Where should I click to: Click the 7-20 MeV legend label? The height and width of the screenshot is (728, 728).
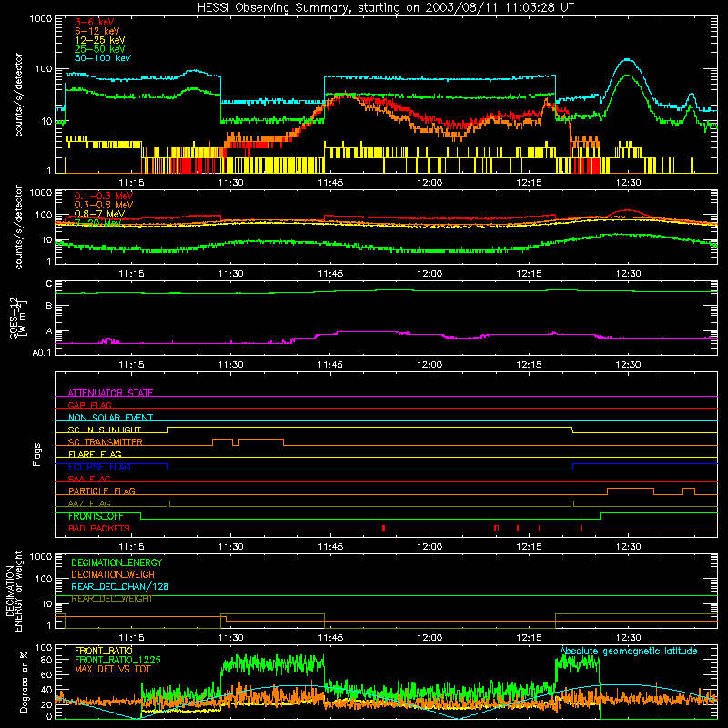(x=97, y=223)
